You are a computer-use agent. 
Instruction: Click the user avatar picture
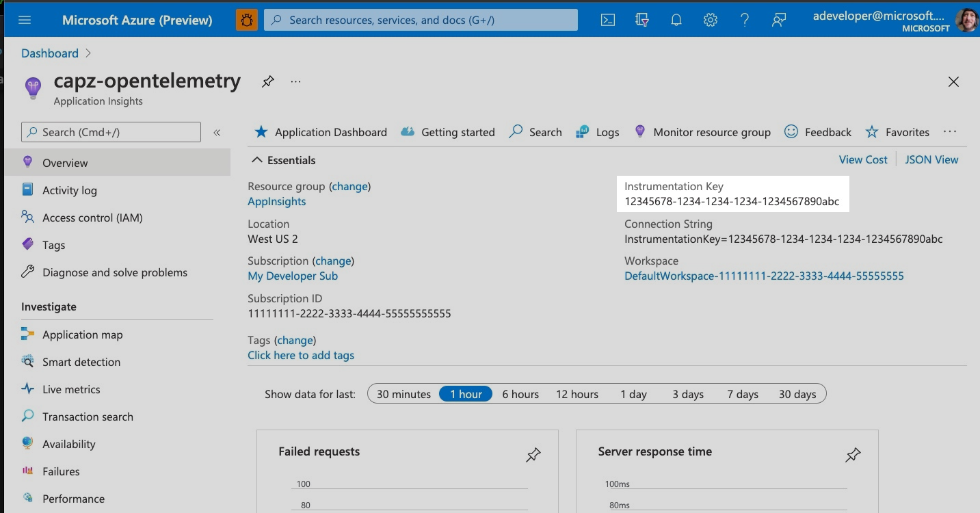click(966, 20)
